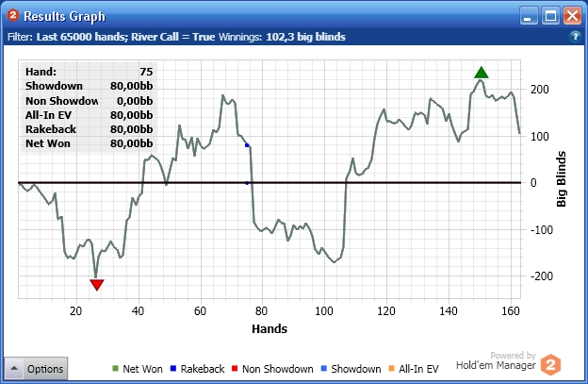
Task: Click the help question mark icon
Action: pyautogui.click(x=575, y=37)
